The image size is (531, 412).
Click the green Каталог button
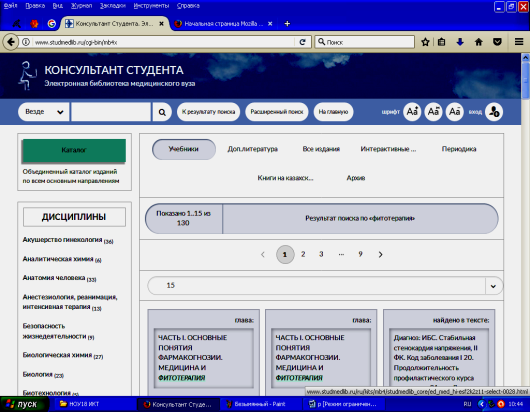pos(74,150)
